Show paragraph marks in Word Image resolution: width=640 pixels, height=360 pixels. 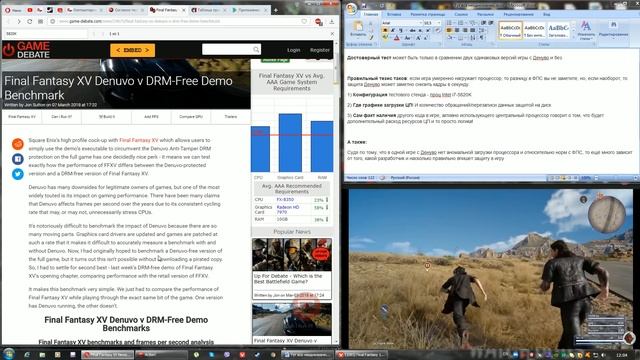[x=482, y=38]
